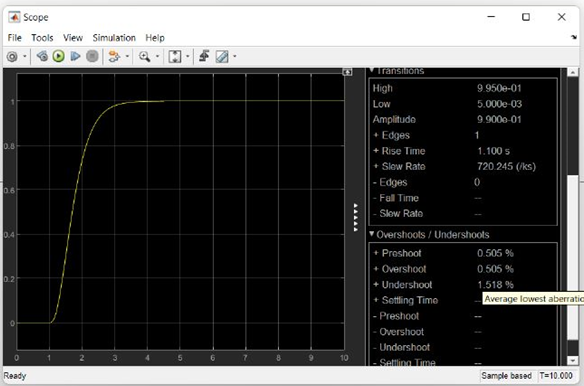Click the '- Edges' row label
Image resolution: width=584 pixels, height=386 pixels.
tap(390, 182)
